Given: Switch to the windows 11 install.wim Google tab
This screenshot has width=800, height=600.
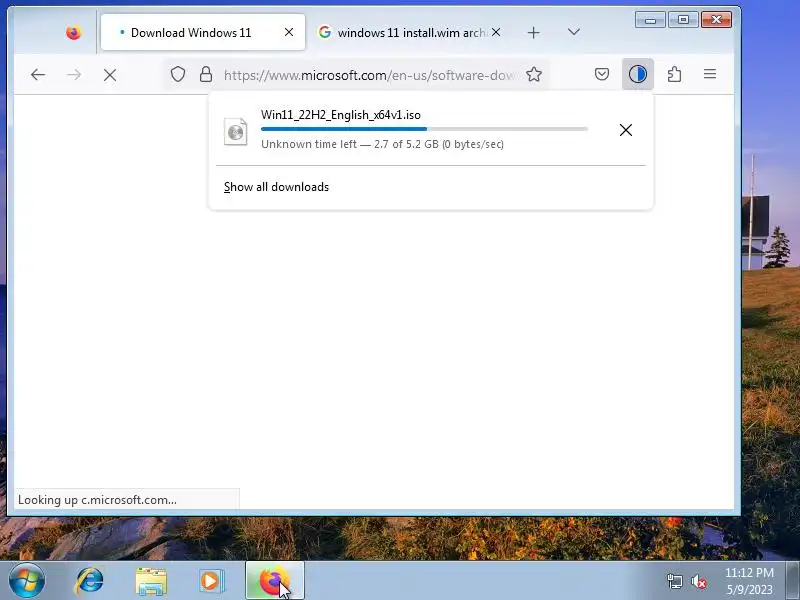Looking at the screenshot, I should (x=410, y=33).
